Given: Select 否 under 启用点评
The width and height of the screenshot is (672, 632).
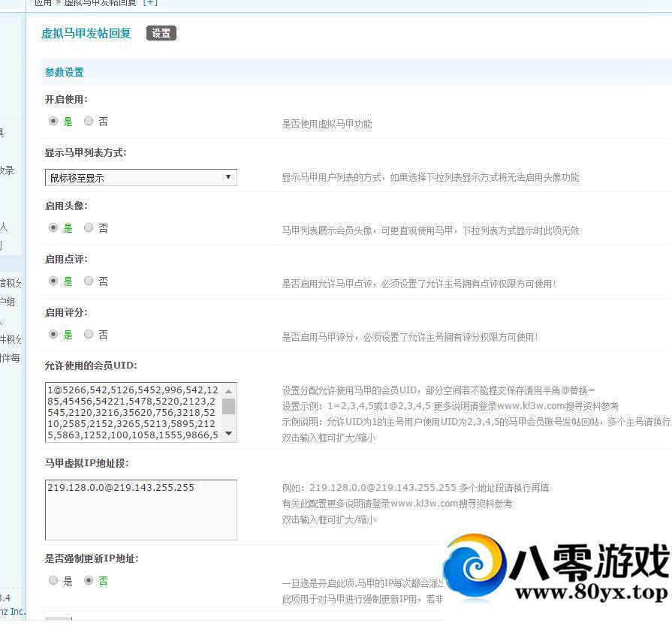Looking at the screenshot, I should tap(89, 281).
